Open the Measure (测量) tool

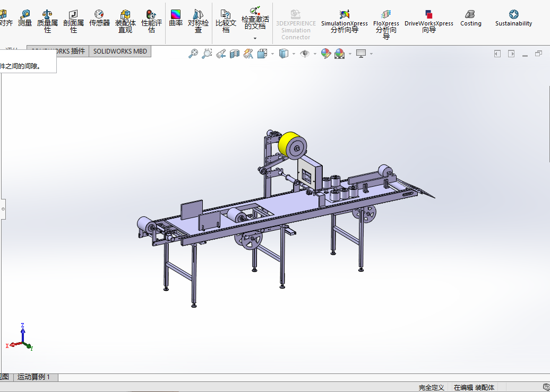pos(25,18)
